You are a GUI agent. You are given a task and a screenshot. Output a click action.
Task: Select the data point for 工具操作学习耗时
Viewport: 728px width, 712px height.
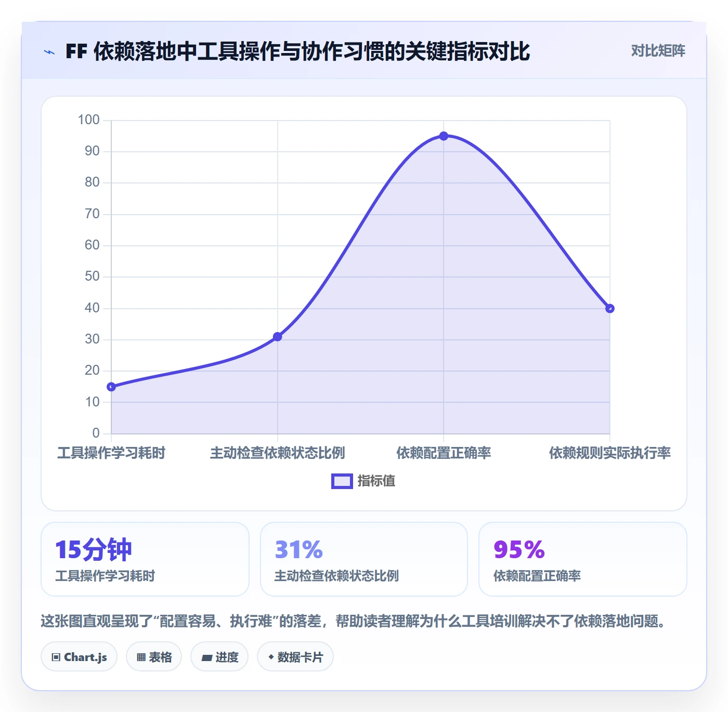coord(111,387)
